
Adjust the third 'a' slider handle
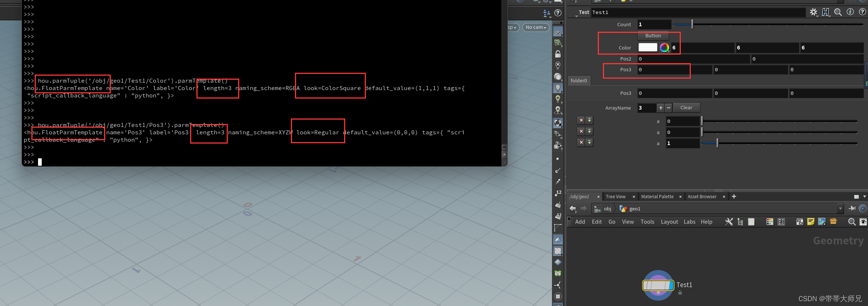click(x=717, y=143)
